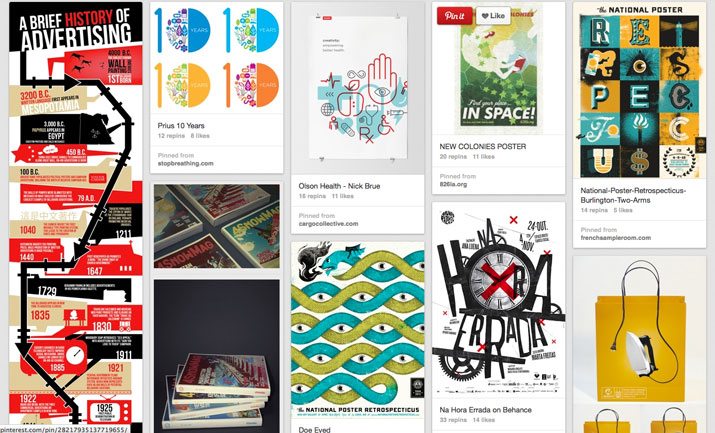
Task: Click the red Pin it button
Action: point(455,16)
